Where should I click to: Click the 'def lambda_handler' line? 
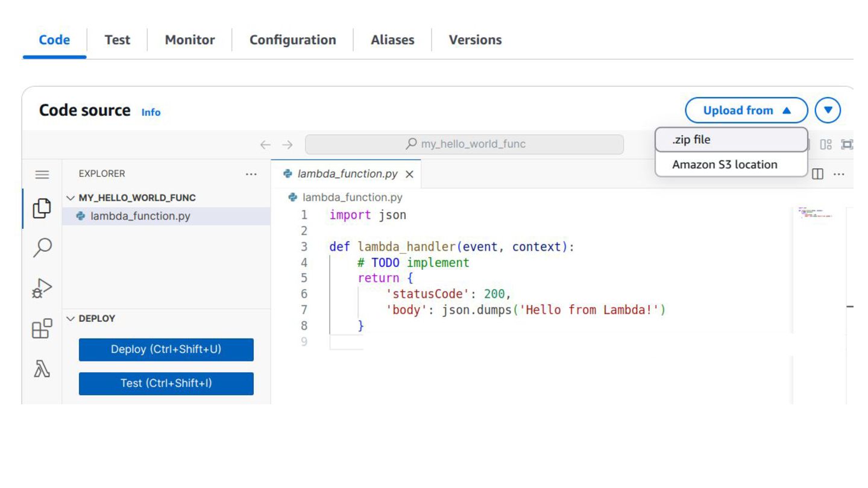point(452,247)
